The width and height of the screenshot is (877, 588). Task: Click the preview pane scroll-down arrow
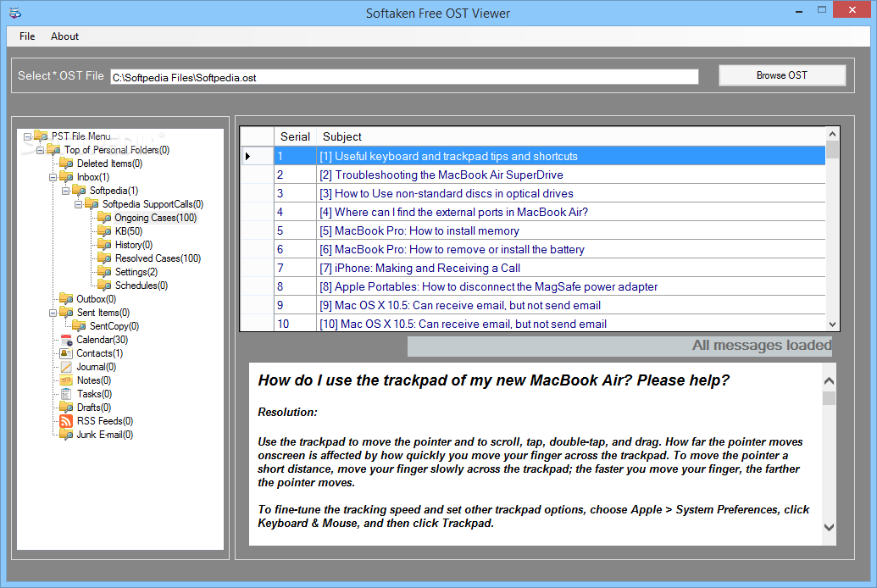pyautogui.click(x=830, y=527)
